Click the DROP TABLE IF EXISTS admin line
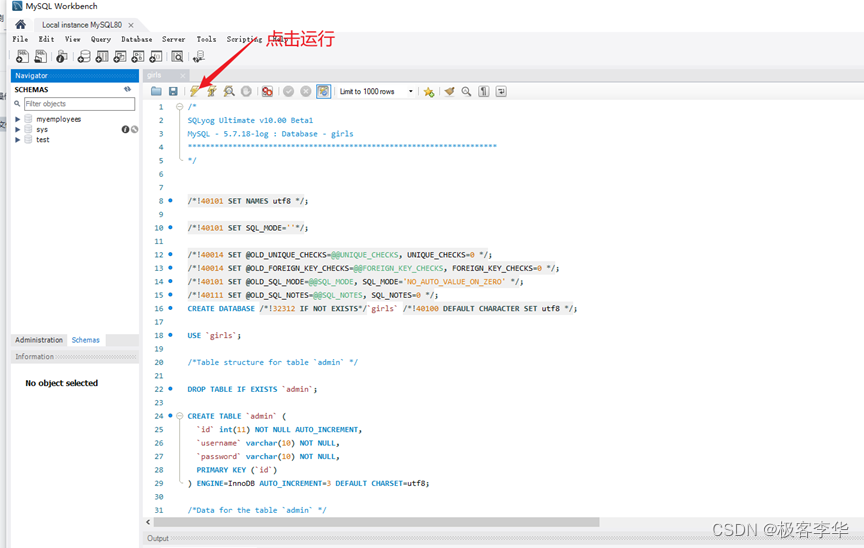Image resolution: width=864 pixels, height=548 pixels. pos(252,389)
